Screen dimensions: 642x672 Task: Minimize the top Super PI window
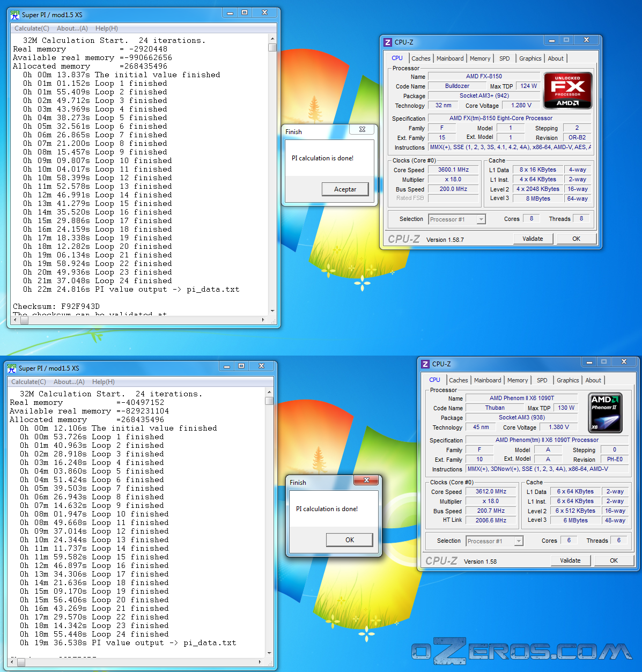pyautogui.click(x=230, y=13)
